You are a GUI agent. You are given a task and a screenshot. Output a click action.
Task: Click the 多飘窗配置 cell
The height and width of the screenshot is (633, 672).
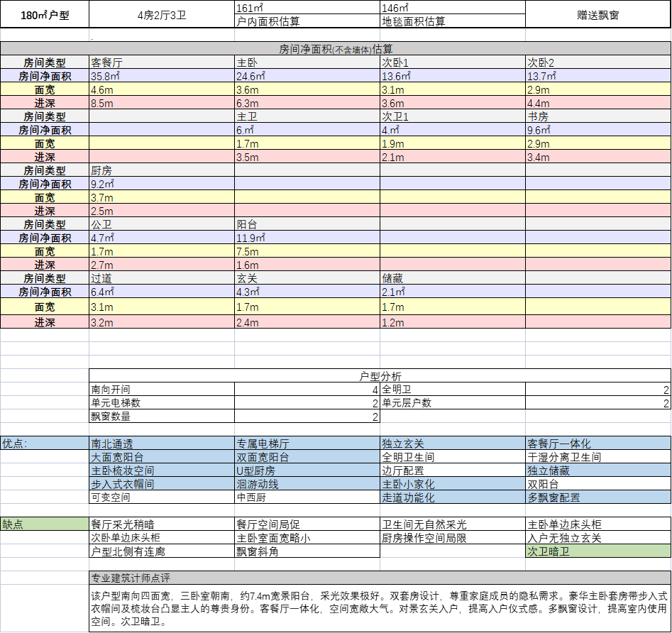[x=598, y=497]
